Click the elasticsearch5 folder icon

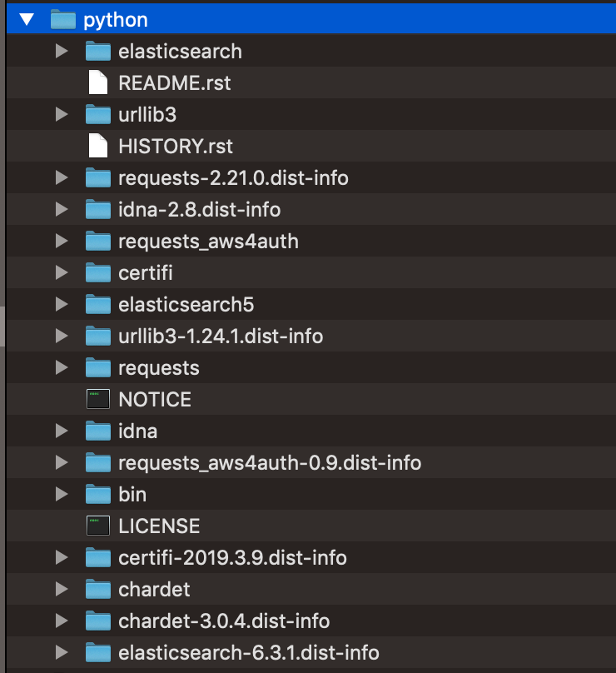click(98, 304)
